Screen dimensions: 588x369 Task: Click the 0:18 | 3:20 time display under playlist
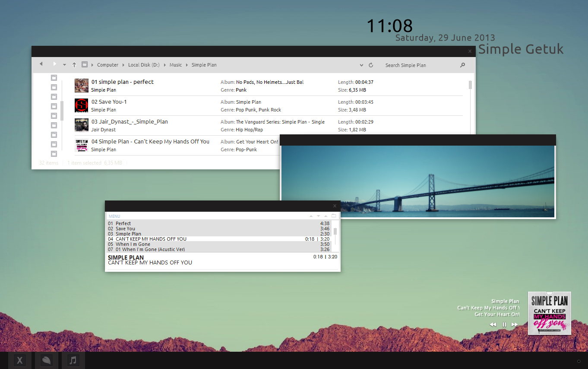[325, 257]
